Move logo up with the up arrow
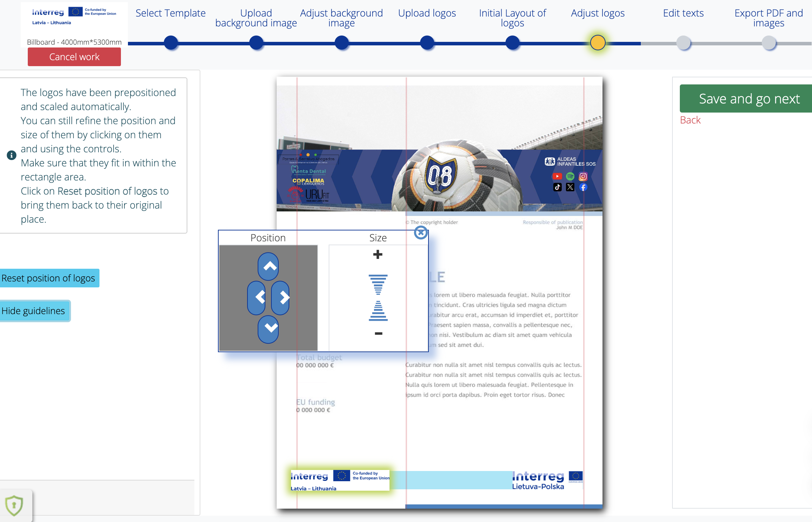Viewport: 812px width, 522px height. click(268, 267)
